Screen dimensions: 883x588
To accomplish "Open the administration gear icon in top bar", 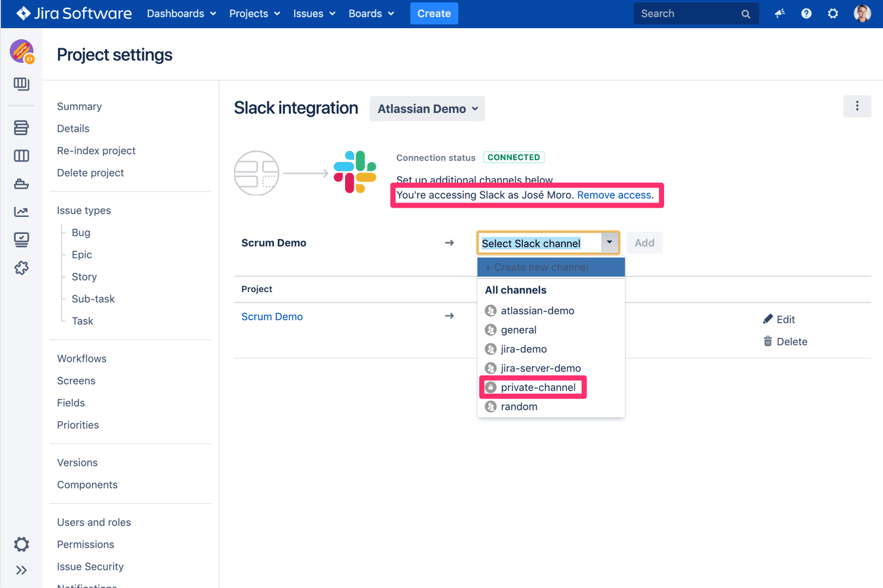I will pos(833,13).
